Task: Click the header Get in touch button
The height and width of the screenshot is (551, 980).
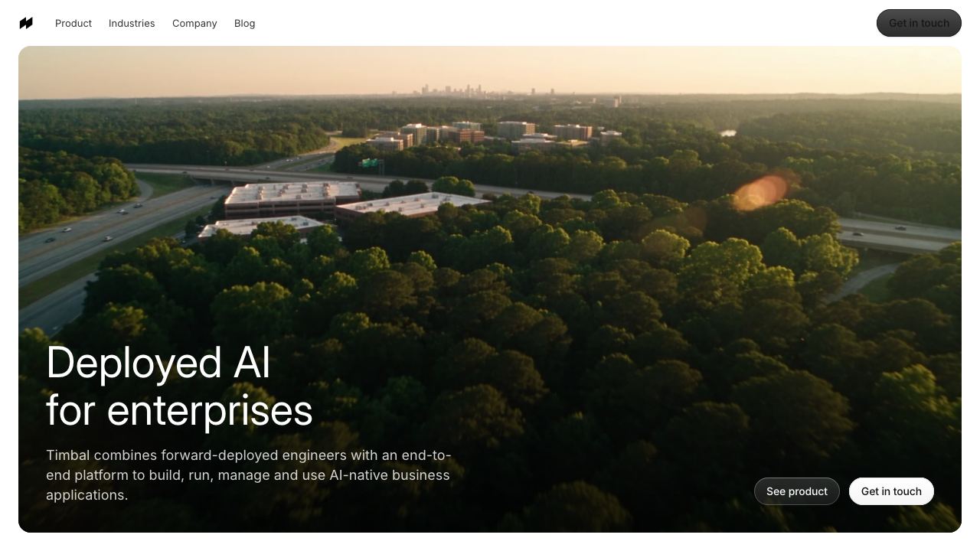Action: click(x=919, y=23)
